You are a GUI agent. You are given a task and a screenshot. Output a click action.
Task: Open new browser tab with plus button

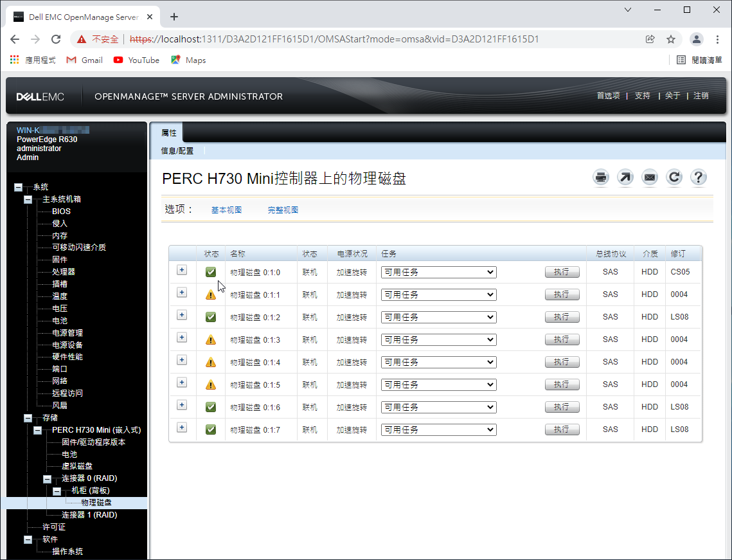click(x=174, y=17)
